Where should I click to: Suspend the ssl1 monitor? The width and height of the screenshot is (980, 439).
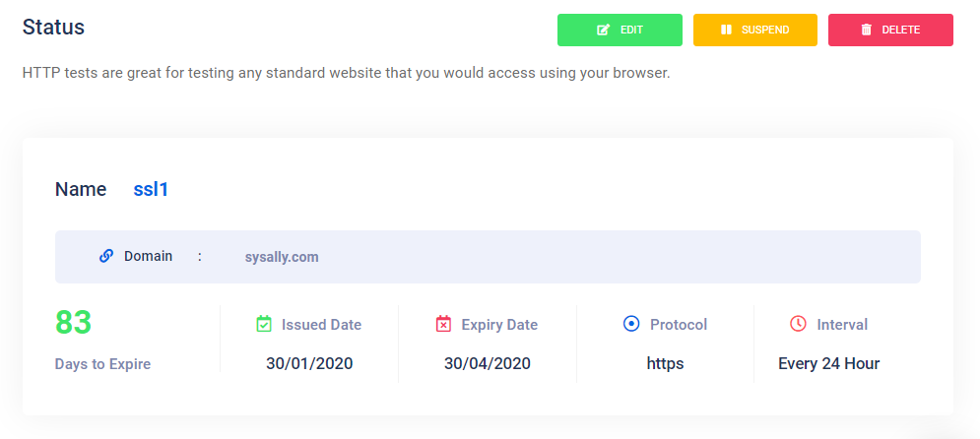(755, 30)
